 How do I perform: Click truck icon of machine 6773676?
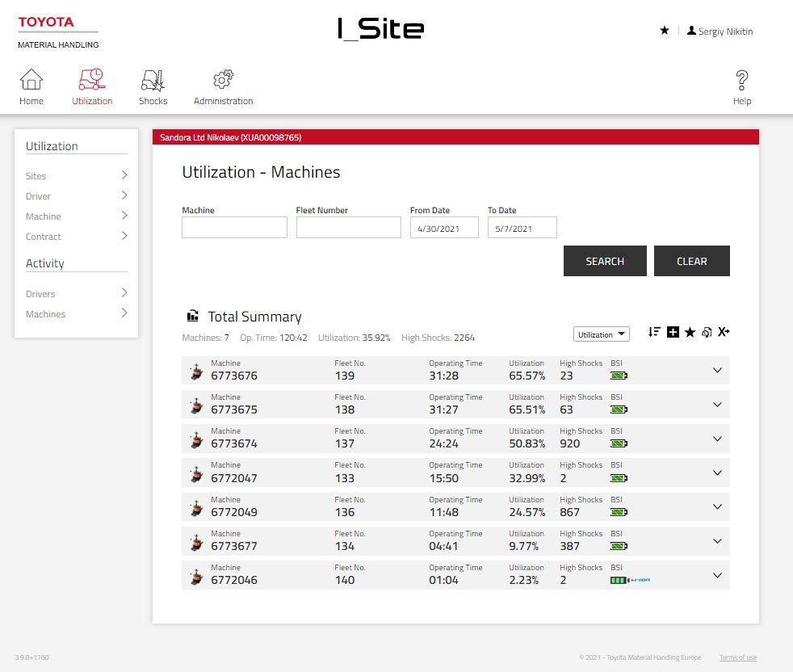[196, 372]
